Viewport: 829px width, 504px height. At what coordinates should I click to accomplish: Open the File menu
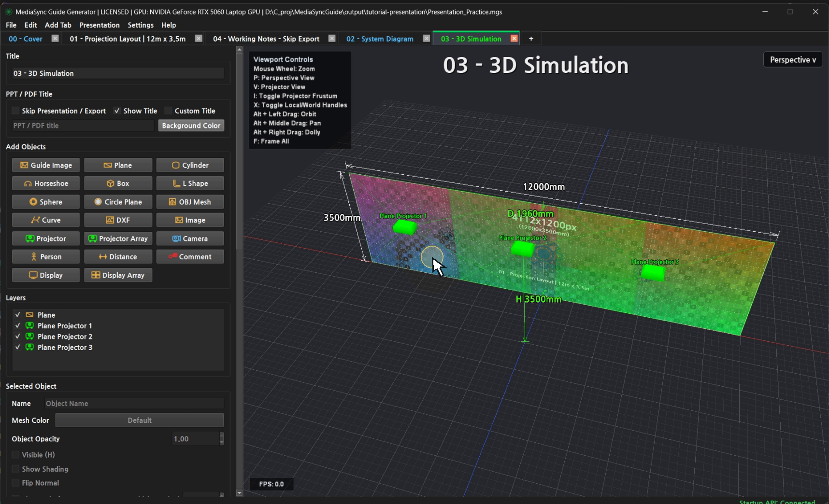click(11, 25)
